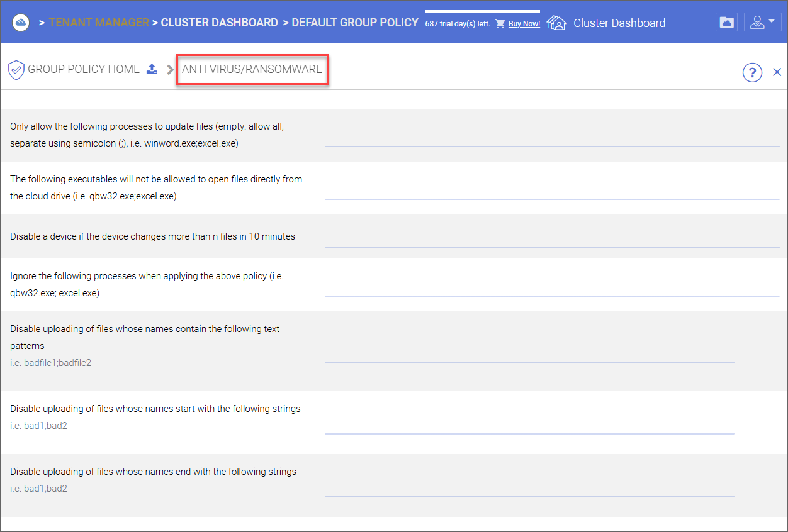This screenshot has width=788, height=532.
Task: Open the help question mark icon
Action: coord(753,72)
